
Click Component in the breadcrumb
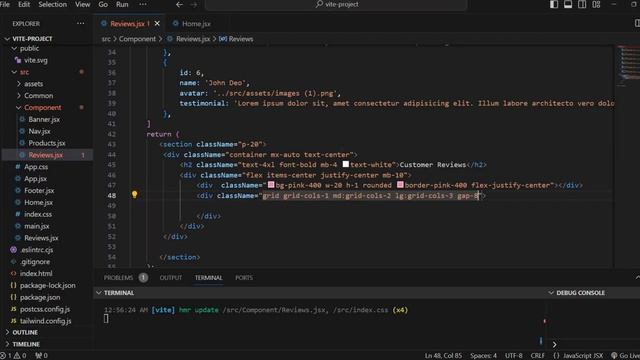coord(137,39)
